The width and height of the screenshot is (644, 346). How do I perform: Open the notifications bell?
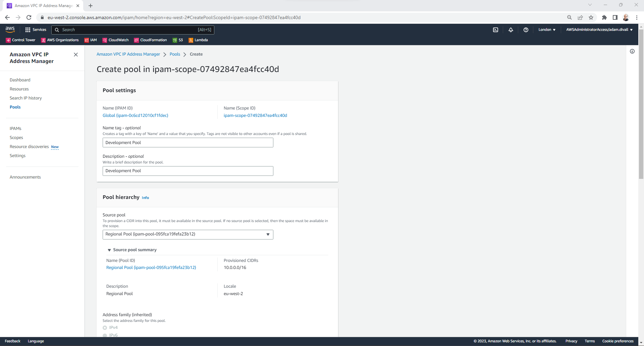(511, 30)
